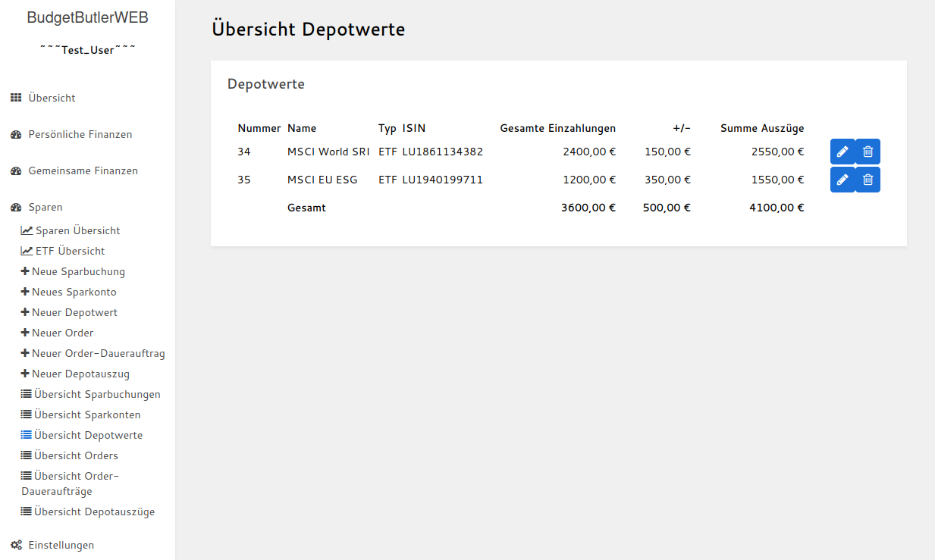This screenshot has width=935, height=560.
Task: Open settings via the gear icon
Action: (14, 544)
